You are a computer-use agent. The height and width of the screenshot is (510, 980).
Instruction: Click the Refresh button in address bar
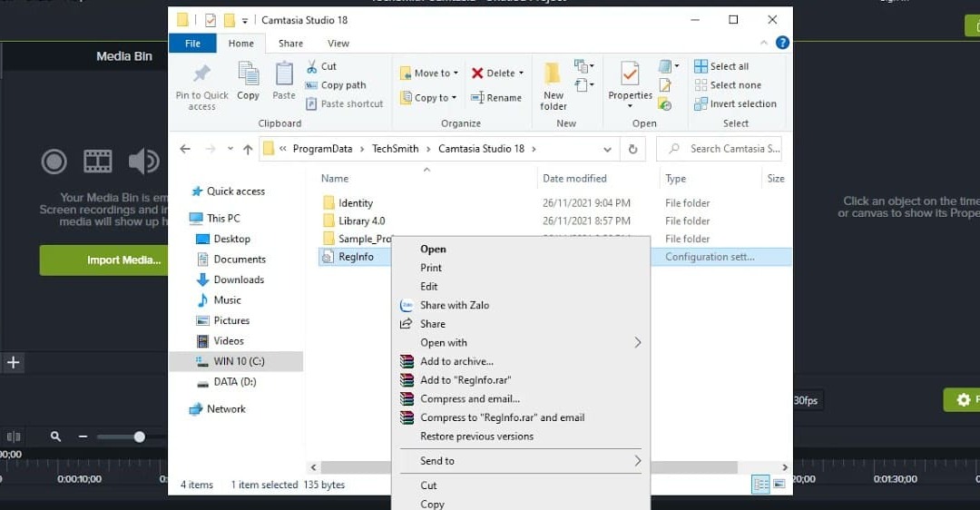click(632, 149)
